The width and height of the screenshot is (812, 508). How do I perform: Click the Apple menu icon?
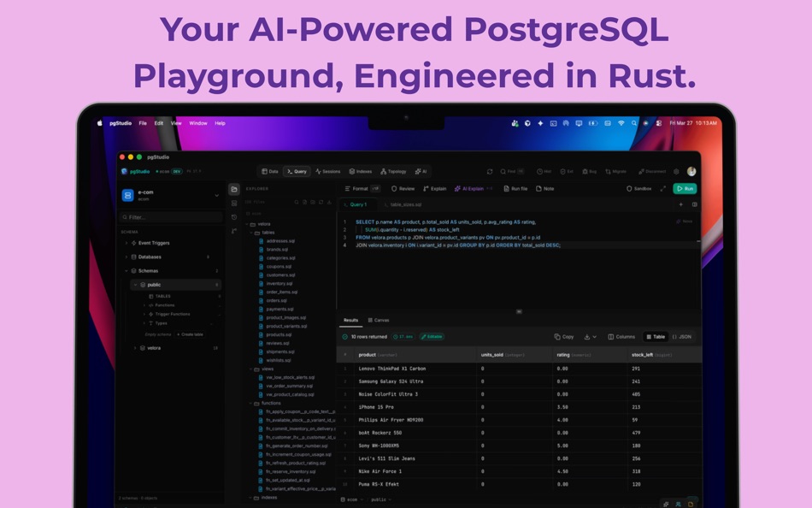99,123
